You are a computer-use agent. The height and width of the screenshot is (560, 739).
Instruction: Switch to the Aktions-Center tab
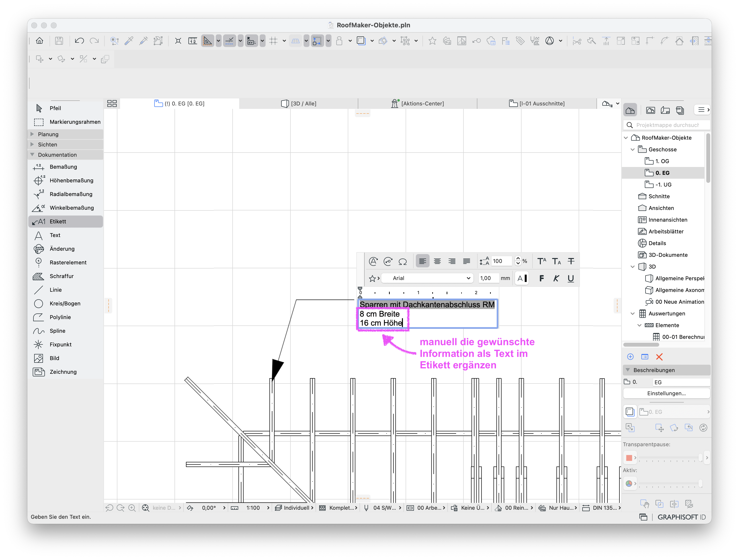pos(418,104)
